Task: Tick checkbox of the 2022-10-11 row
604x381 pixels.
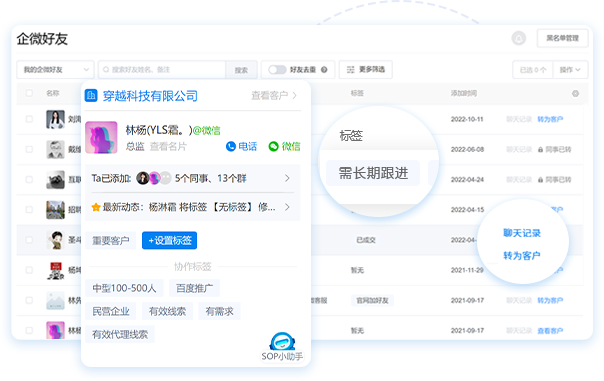Action: point(29,119)
